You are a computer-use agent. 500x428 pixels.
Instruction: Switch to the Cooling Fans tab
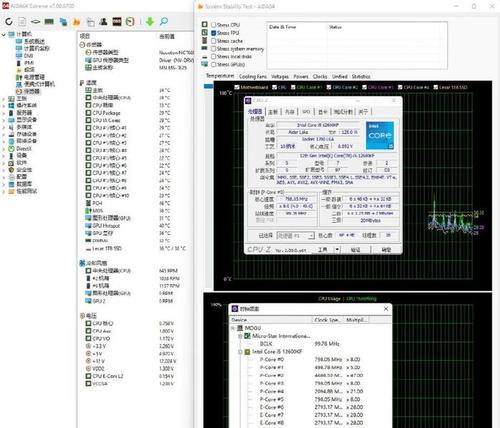(x=253, y=76)
